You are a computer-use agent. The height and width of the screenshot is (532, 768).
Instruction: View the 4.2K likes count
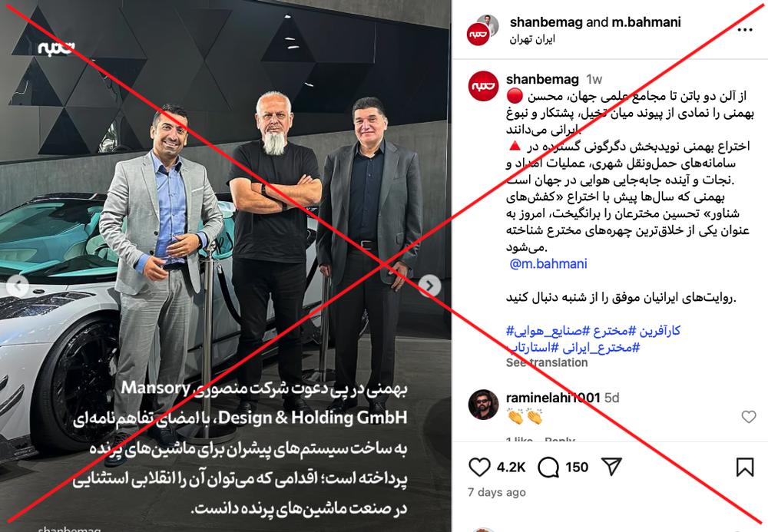pyautogui.click(x=511, y=468)
